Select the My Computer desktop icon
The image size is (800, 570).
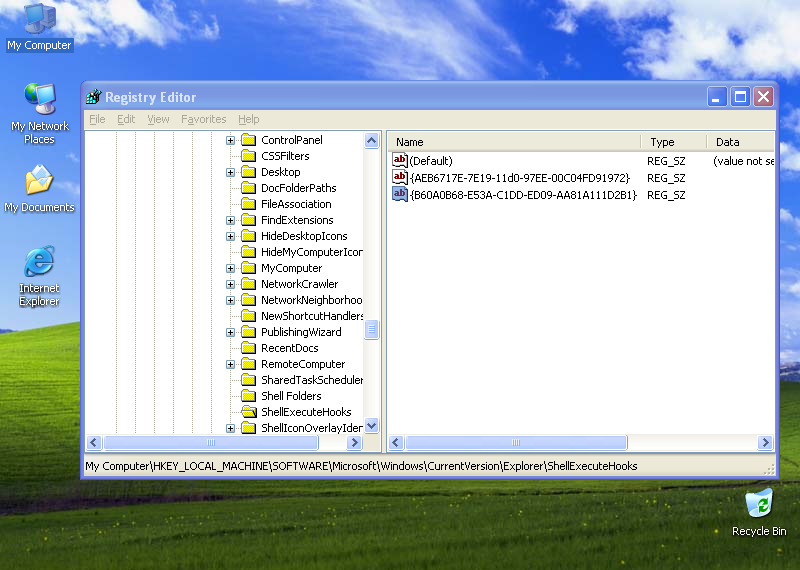39,27
